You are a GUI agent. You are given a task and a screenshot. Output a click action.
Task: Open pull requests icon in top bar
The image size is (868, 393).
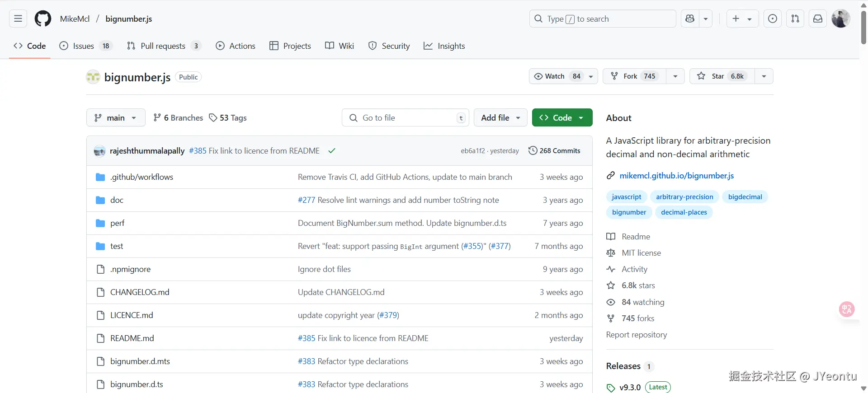coord(795,19)
